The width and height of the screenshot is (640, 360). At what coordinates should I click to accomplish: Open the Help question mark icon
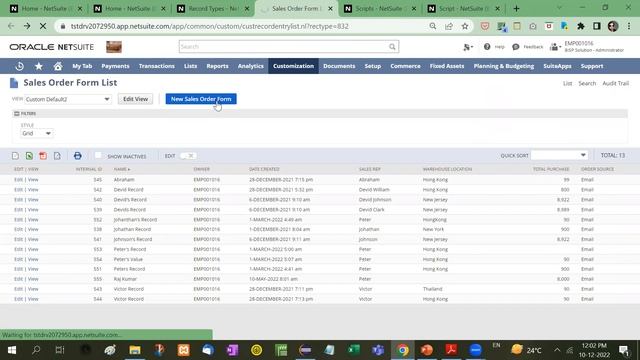(487, 47)
